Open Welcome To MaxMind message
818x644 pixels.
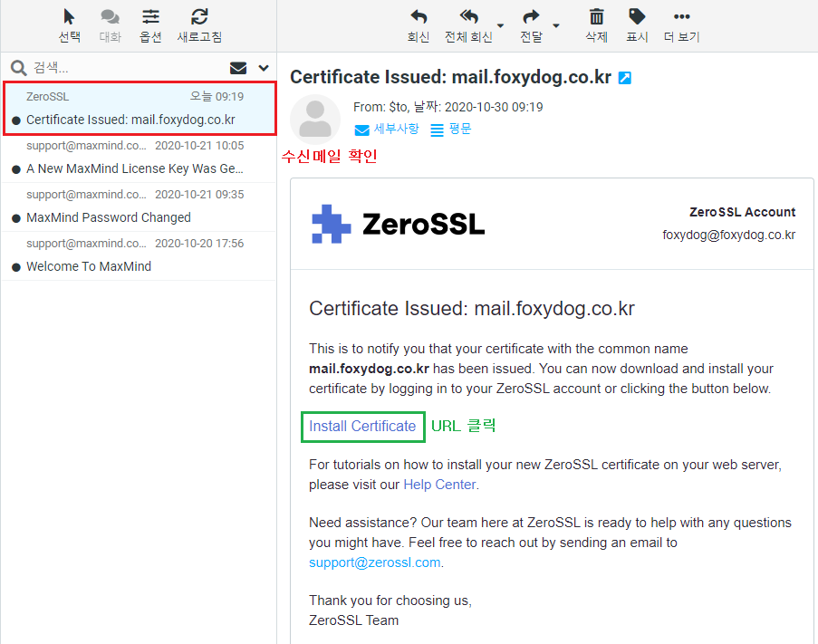140,256
